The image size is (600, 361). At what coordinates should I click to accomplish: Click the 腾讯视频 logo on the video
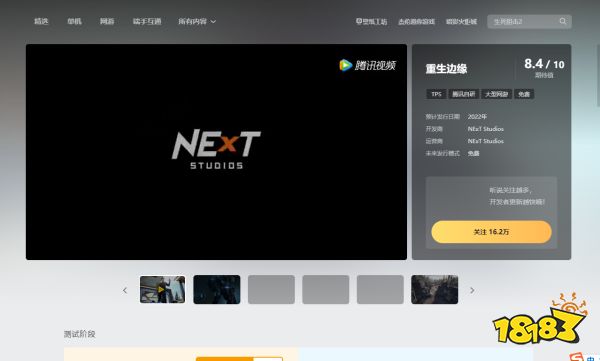point(367,65)
